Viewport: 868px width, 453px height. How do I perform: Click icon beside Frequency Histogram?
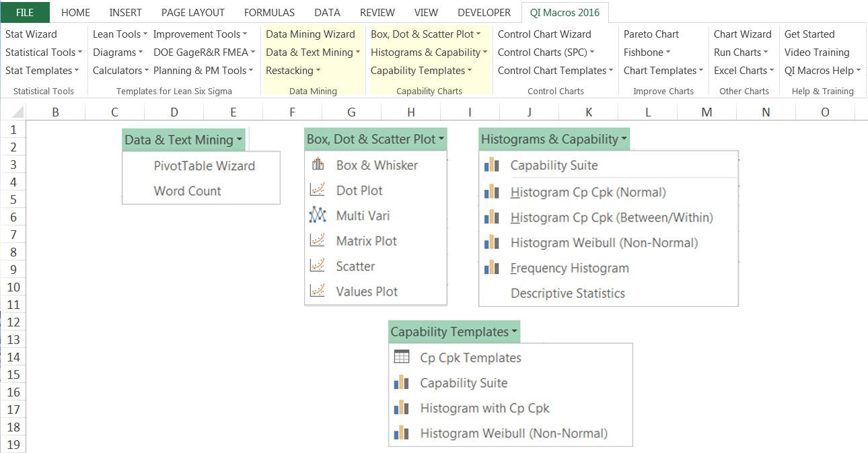pos(492,268)
